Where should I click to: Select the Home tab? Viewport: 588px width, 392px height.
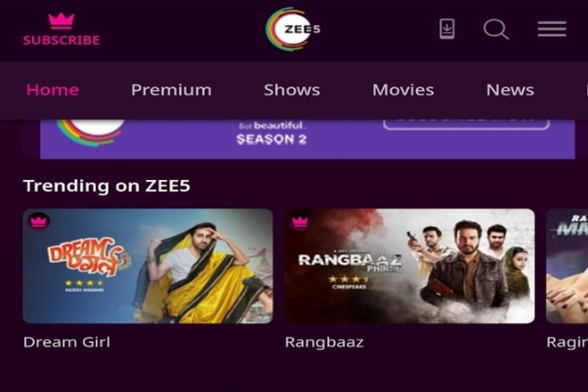[x=53, y=90]
